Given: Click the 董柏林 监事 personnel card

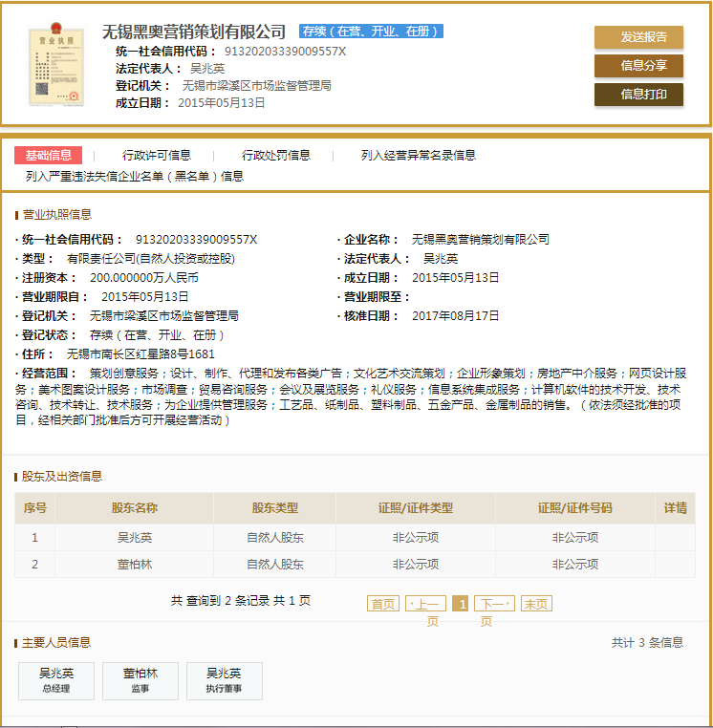Looking at the screenshot, I should point(140,680).
